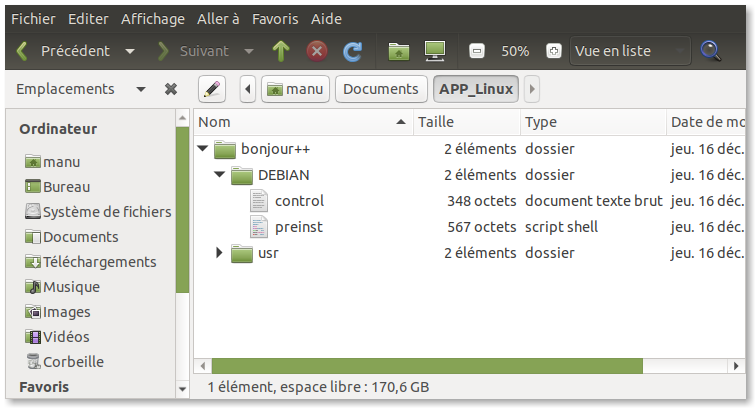Open the Aide menu
The width and height of the screenshot is (755, 408).
pyautogui.click(x=326, y=19)
